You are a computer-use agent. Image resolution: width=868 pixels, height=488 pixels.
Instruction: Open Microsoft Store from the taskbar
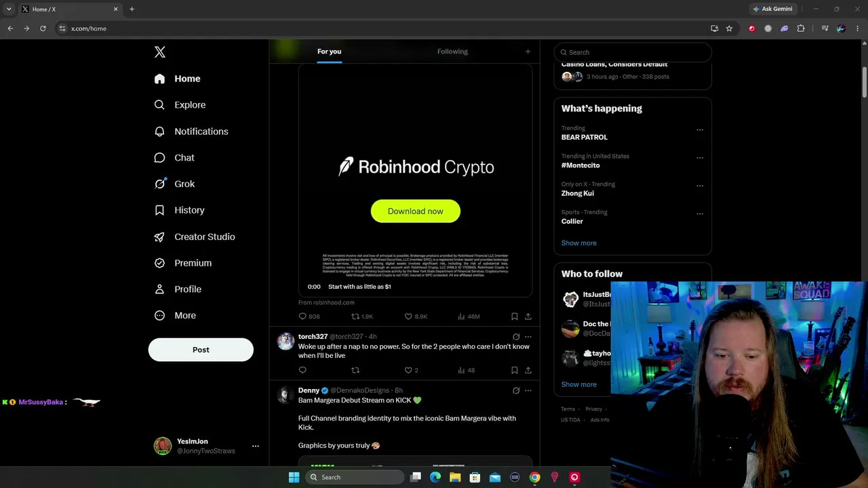click(475, 477)
